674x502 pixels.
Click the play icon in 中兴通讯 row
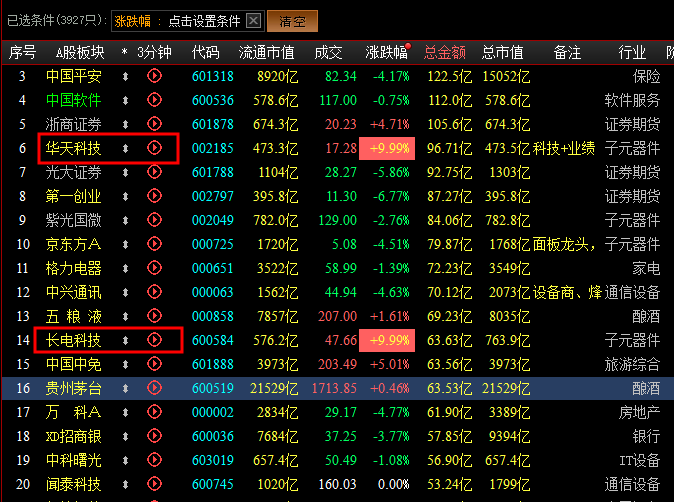154,292
